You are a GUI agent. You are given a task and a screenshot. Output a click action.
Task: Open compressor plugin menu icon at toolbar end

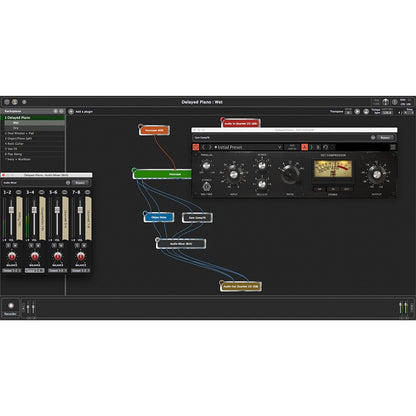pos(393,147)
